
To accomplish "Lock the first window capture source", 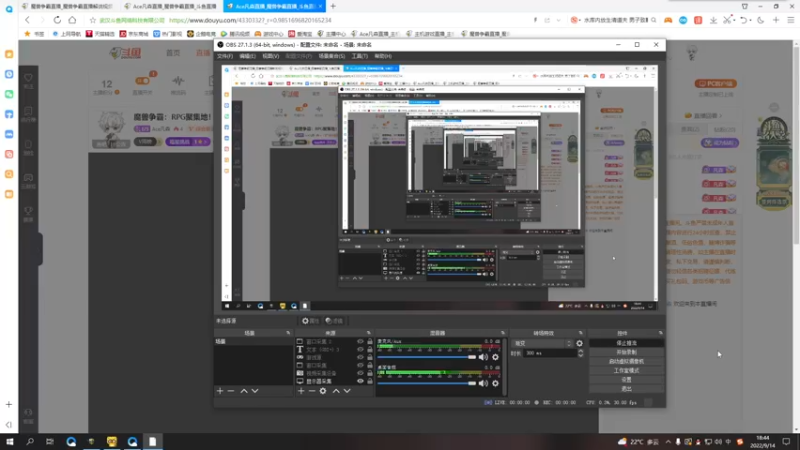I will click(x=370, y=342).
